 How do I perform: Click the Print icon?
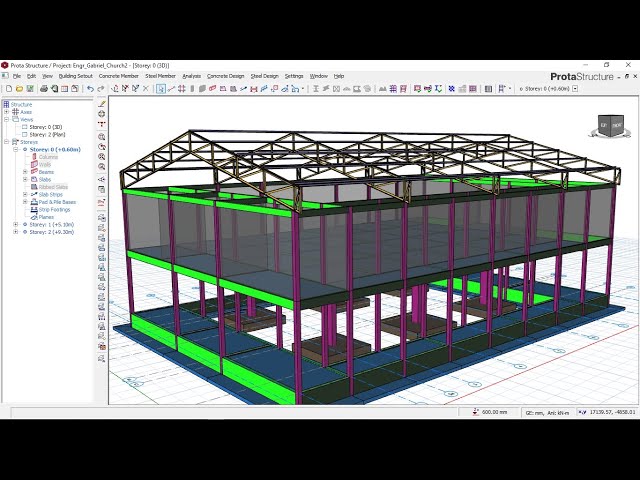pos(44,89)
